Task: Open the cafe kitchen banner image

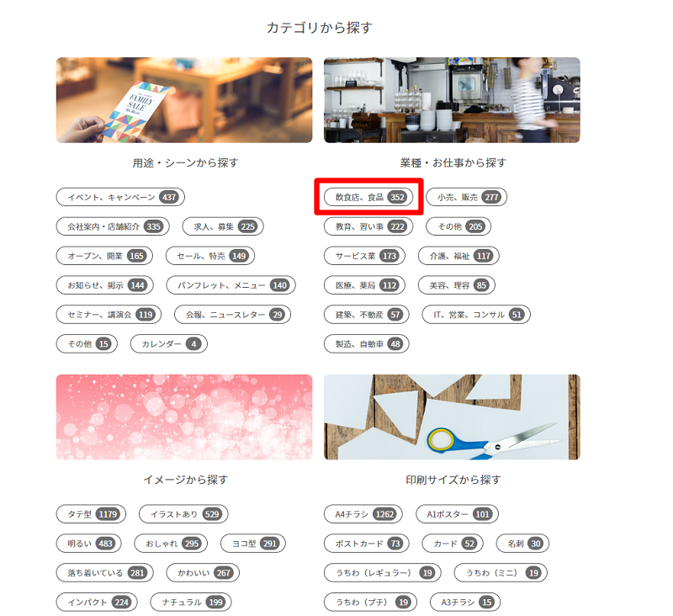Action: 452,100
